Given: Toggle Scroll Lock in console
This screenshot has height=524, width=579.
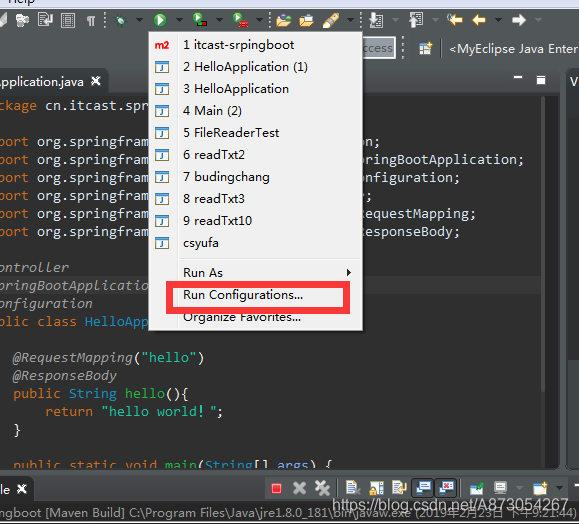Looking at the screenshot, I should pyautogui.click(x=376, y=488).
